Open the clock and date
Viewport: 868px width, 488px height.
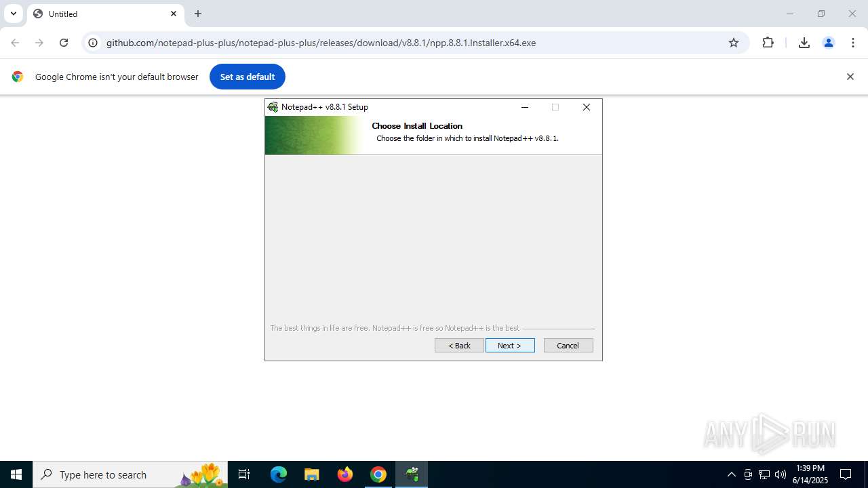pos(810,474)
